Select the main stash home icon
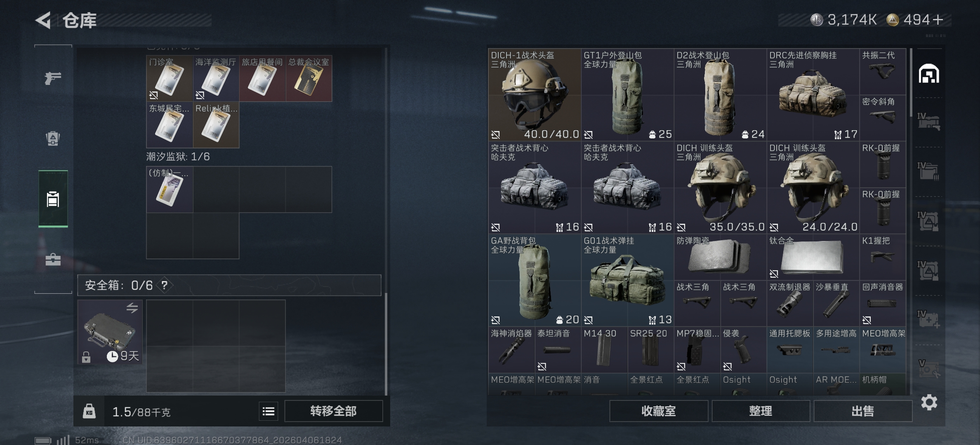Screen dimensions: 980x445 [928, 74]
